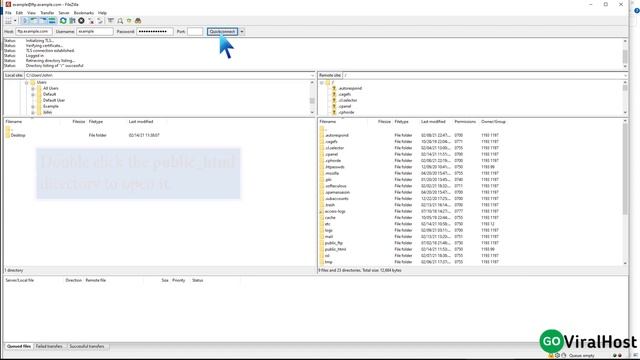640x360 pixels.
Task: Open the Server menu
Action: (64, 13)
